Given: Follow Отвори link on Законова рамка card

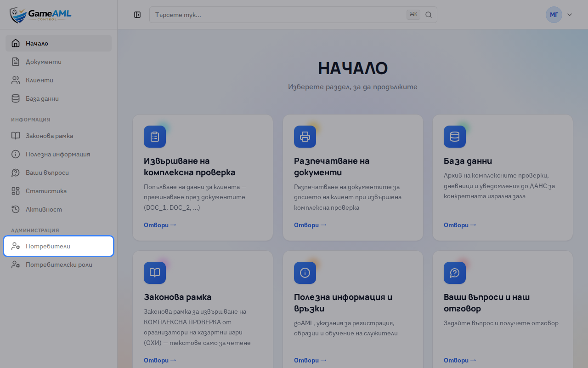Looking at the screenshot, I should click(160, 360).
